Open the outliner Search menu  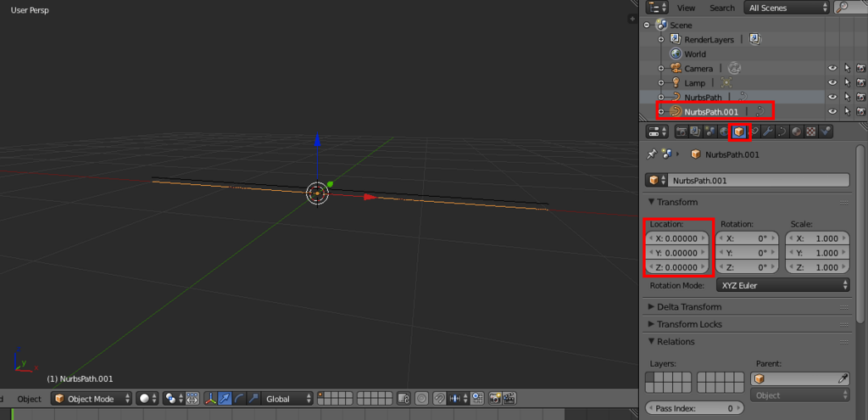click(722, 8)
